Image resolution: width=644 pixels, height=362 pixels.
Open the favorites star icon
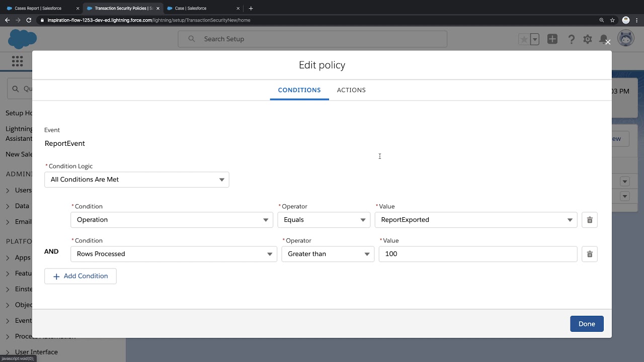pyautogui.click(x=524, y=39)
